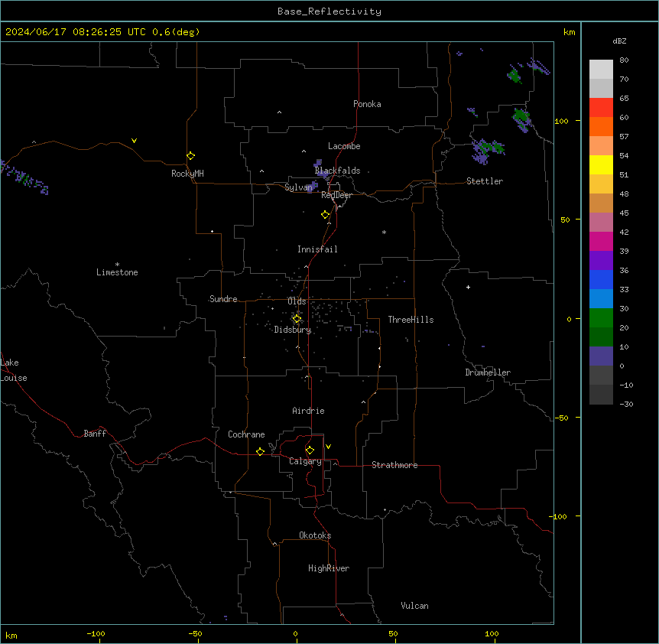
Task: Click the yellow diamond marker south of RedDeer
Action: pyautogui.click(x=326, y=215)
